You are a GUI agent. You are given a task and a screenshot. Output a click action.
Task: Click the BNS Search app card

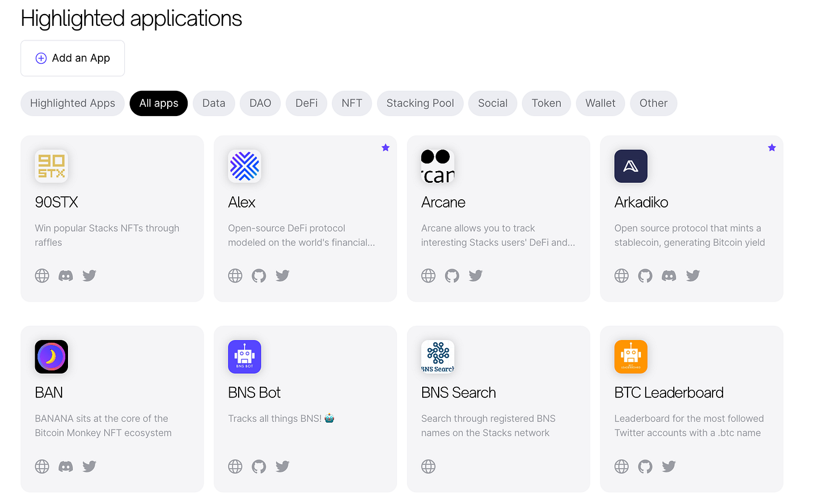point(498,409)
